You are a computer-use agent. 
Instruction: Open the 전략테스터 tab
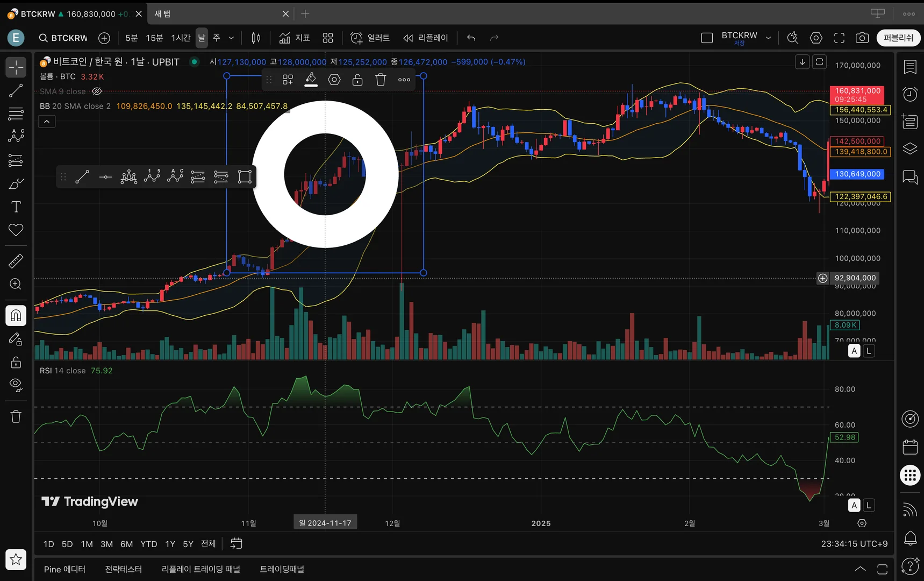(x=124, y=569)
